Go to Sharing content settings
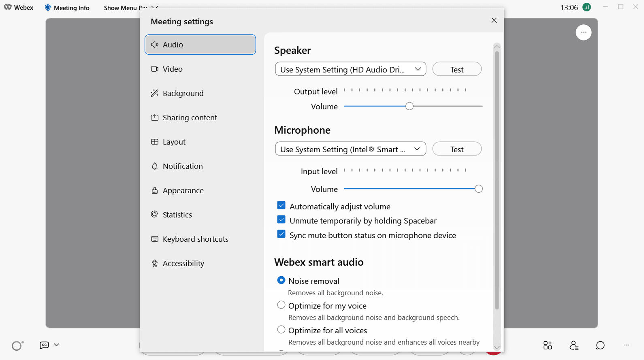 200,117
